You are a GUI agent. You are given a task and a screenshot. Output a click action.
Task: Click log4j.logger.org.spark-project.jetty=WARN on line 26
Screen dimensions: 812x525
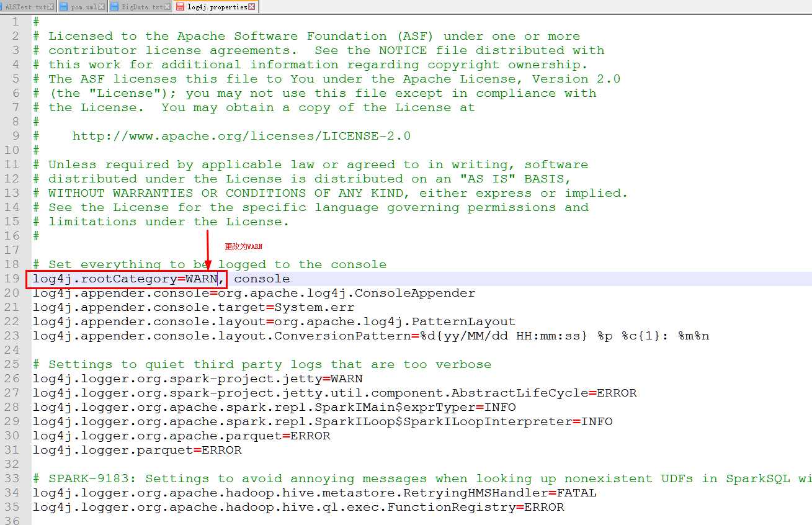point(198,379)
